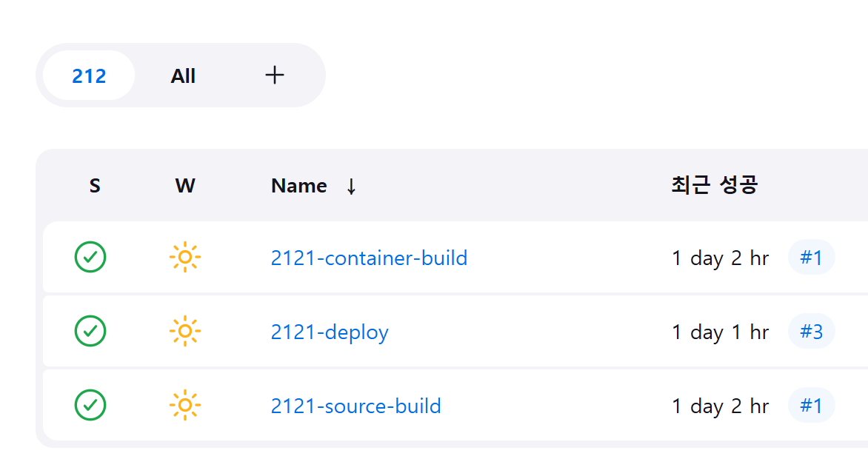Sort by the 최근 성공 column header
868x459 pixels.
coord(714,186)
